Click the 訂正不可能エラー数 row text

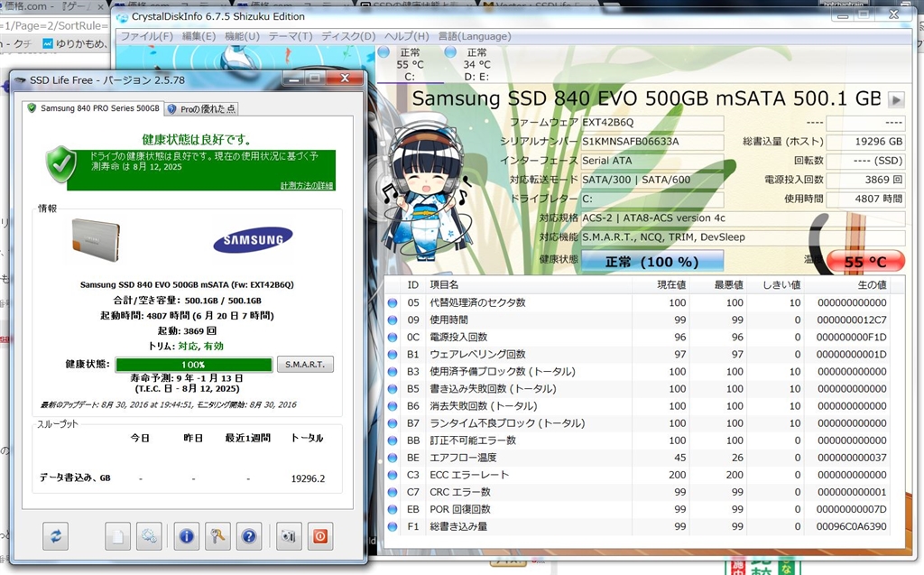click(473, 441)
